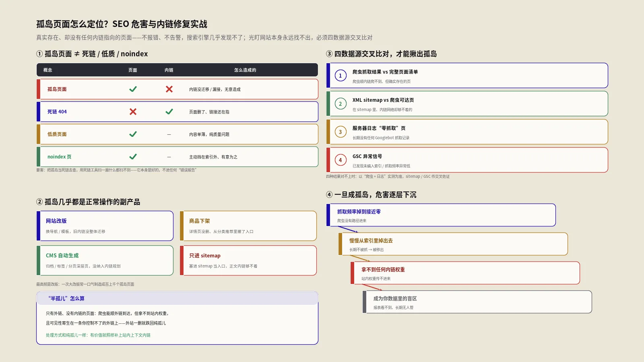Click the subtext 报表看不到、长期无人管
The image size is (644, 362).
point(393,308)
